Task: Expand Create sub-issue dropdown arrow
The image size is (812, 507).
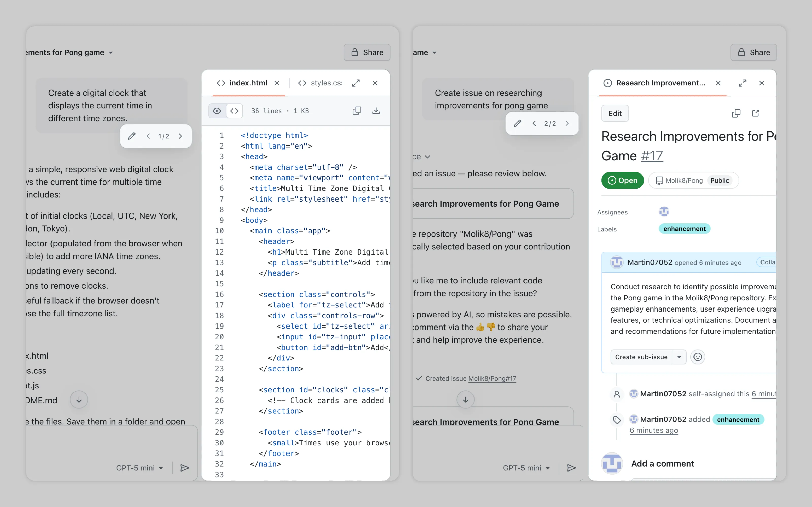Action: 679,357
